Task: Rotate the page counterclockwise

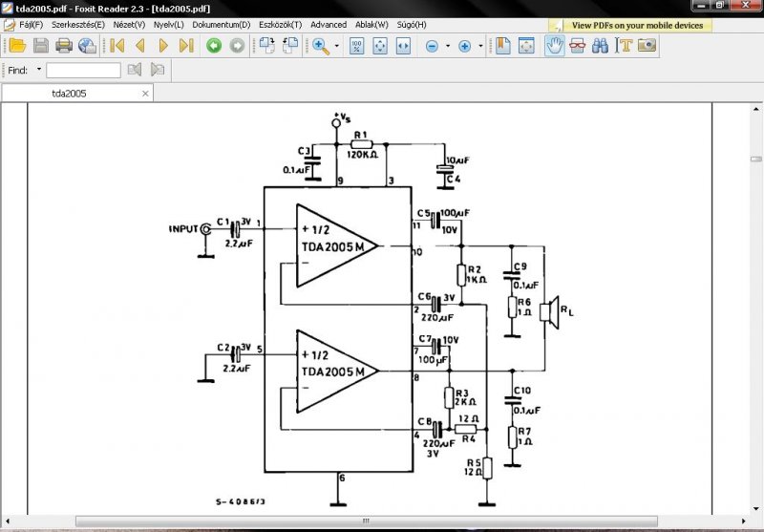Action: pos(290,46)
